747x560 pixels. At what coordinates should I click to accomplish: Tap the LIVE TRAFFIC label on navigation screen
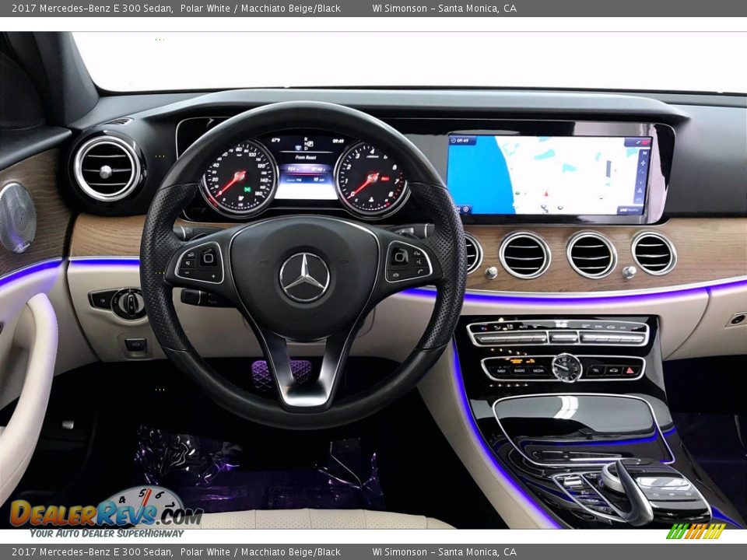tap(629, 210)
